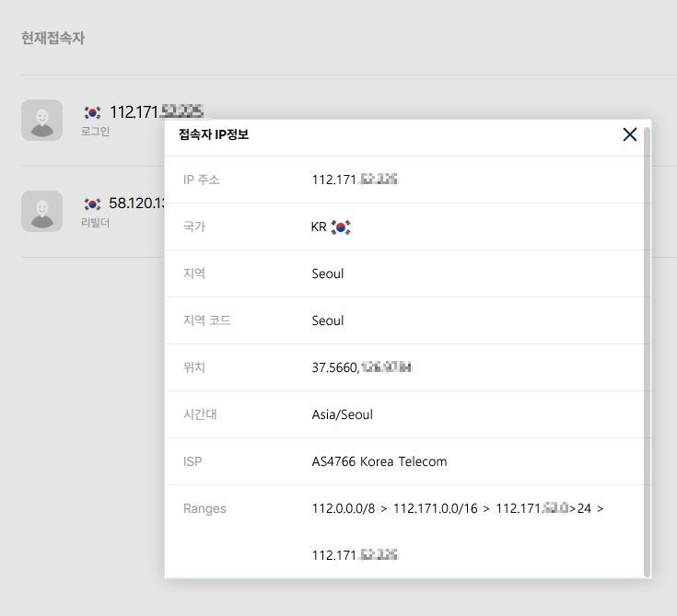Viewport: 677px width, 616px height.
Task: Click the popup's vertical scrollbar
Action: click(647, 350)
